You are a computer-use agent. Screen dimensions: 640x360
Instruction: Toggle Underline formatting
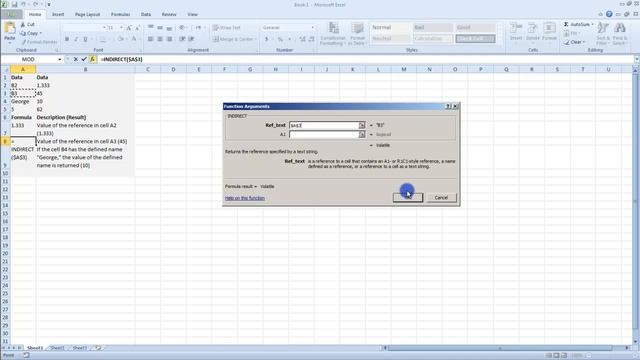click(85, 39)
